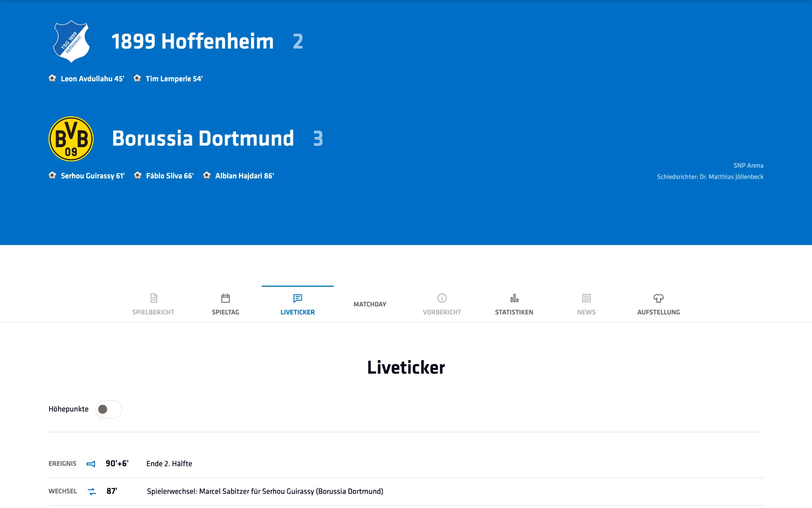Click the Statistiken bar chart icon
The height and width of the screenshot is (508, 812).
[514, 298]
